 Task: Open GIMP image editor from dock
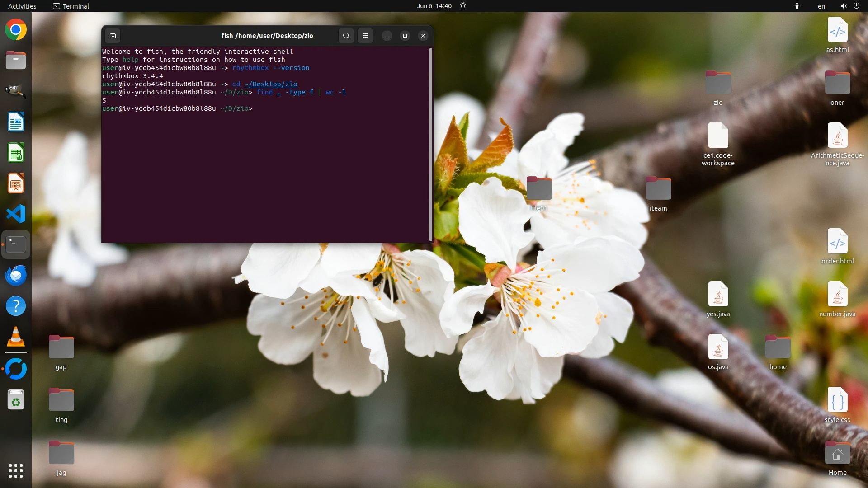[x=16, y=91]
